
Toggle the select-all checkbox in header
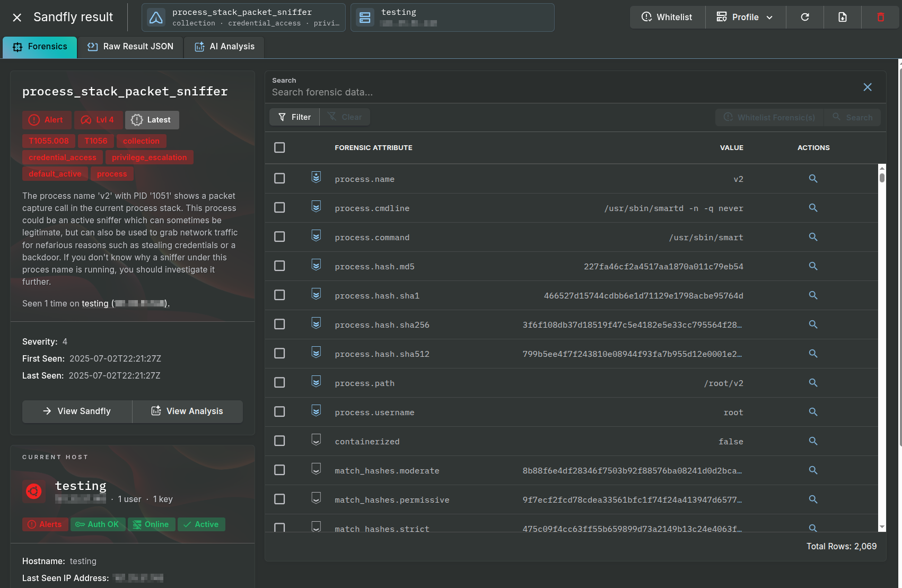click(x=279, y=147)
